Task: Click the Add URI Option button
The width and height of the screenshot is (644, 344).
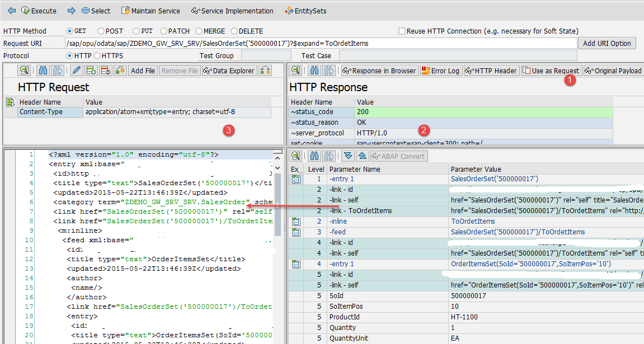Action: tap(607, 44)
